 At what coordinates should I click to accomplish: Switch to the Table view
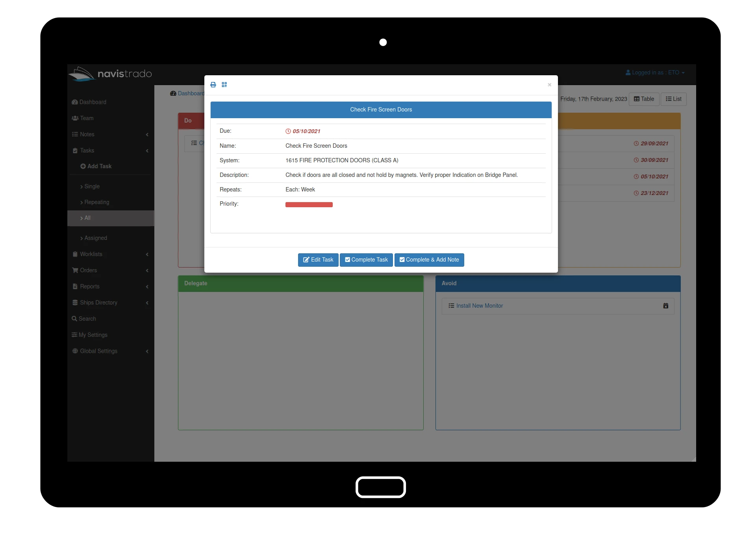coord(644,99)
